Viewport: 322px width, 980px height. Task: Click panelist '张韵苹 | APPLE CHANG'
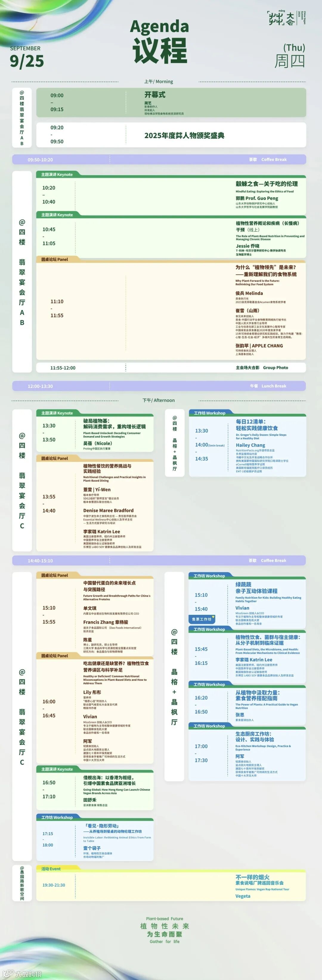[x=259, y=346]
